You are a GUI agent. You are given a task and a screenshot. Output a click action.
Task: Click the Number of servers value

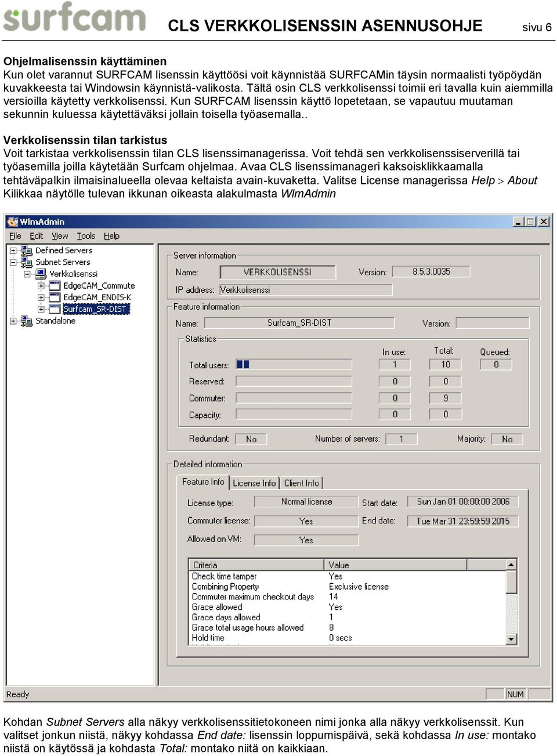[x=401, y=439]
